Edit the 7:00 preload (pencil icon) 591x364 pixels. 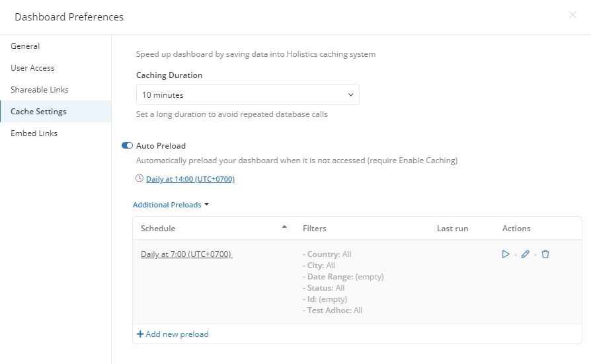coord(526,254)
